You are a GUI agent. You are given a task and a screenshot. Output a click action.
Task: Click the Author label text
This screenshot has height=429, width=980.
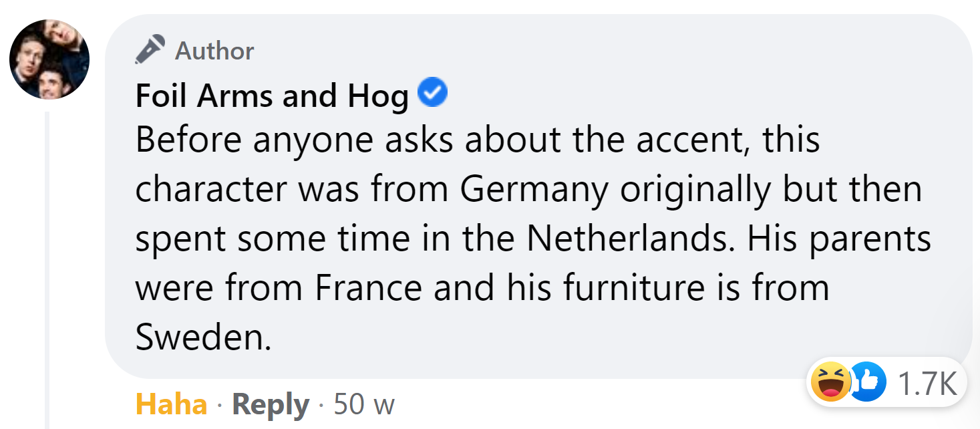click(x=214, y=51)
